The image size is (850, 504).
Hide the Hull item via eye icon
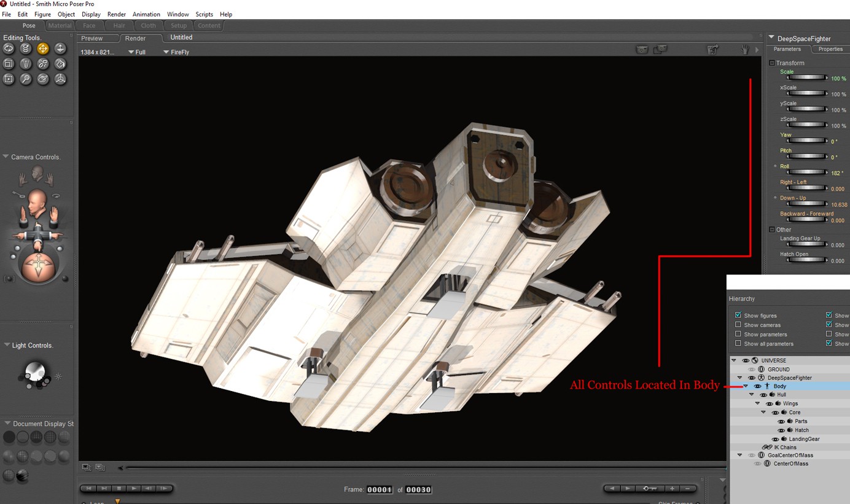point(763,395)
